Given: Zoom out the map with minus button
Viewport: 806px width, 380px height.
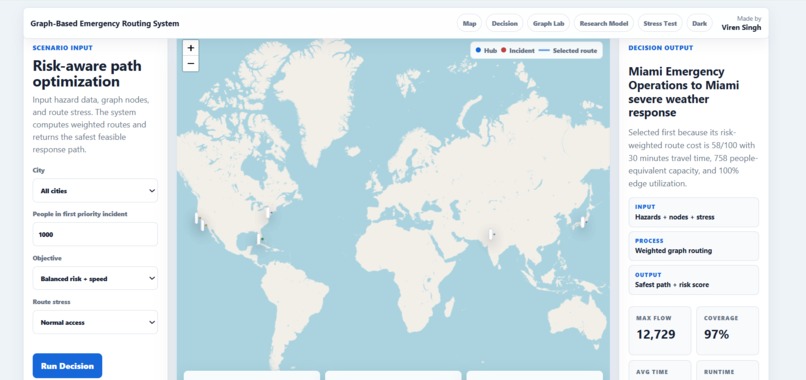Looking at the screenshot, I should (191, 63).
